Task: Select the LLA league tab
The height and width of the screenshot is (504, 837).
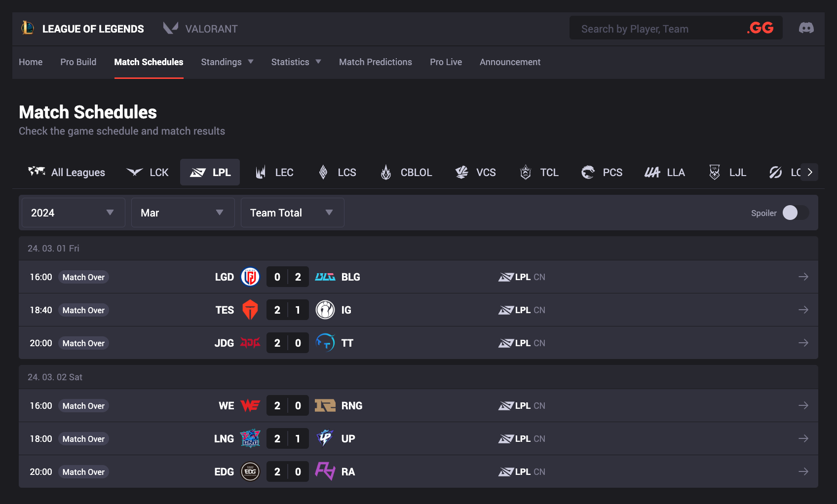Action: coord(664,172)
